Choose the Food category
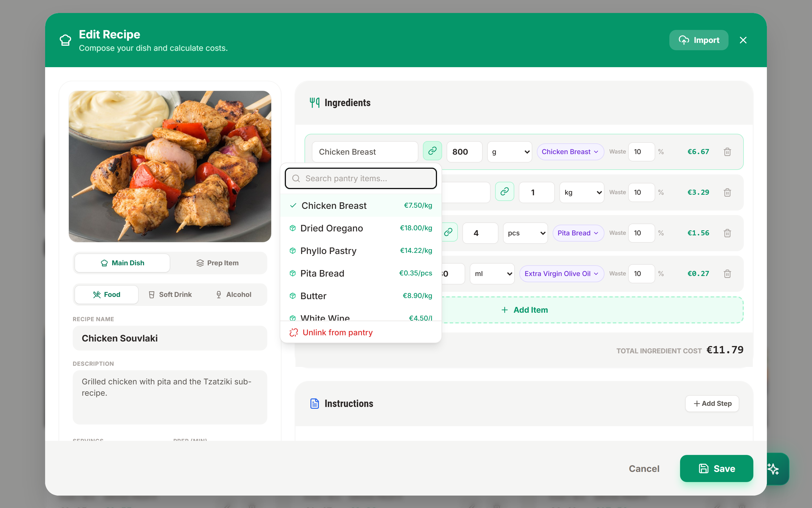812x508 pixels. pyautogui.click(x=106, y=295)
